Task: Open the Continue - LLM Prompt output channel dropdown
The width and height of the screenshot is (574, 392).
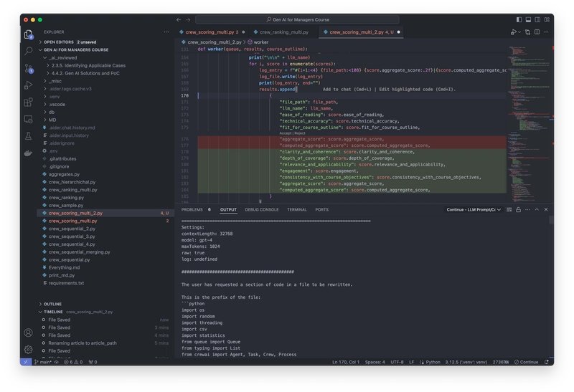Action: click(474, 209)
